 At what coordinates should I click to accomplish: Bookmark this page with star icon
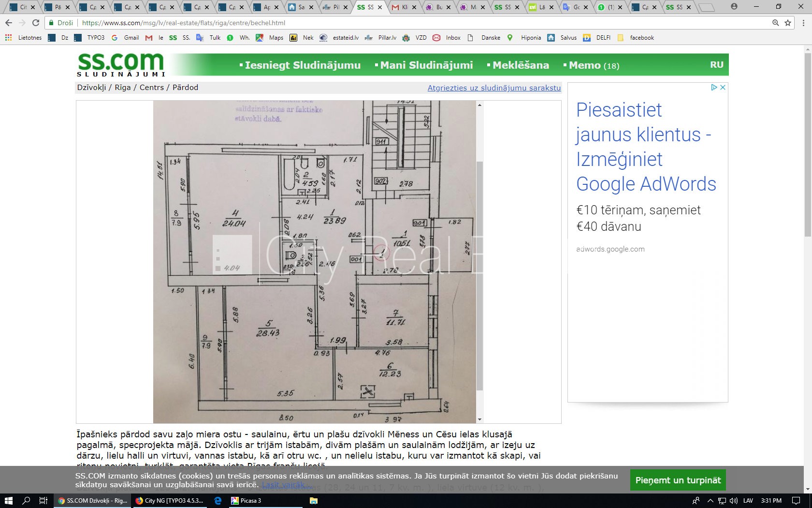click(x=788, y=23)
